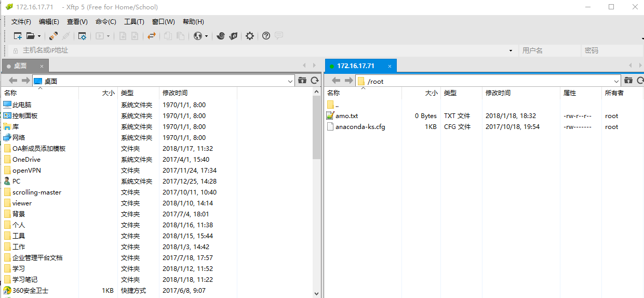644x298 pixels.
Task: Click the greyed Copy toolbar icon
Action: click(168, 36)
